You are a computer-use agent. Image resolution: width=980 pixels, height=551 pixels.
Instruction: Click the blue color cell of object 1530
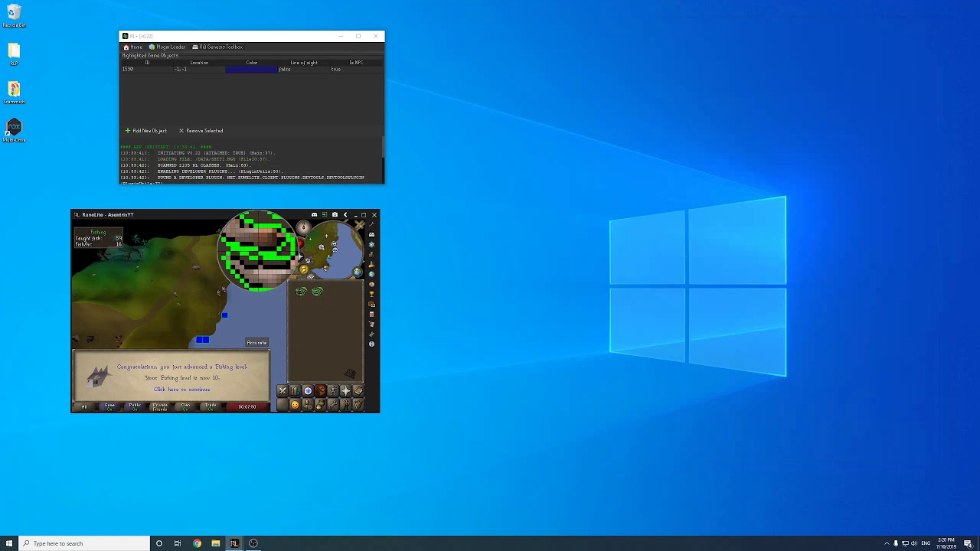[252, 69]
